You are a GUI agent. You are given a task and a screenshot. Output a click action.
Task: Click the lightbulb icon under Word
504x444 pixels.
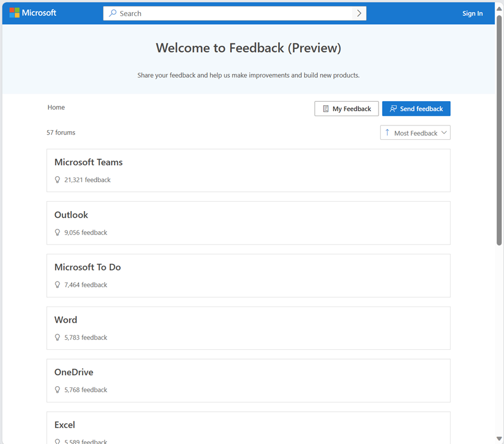tap(57, 338)
